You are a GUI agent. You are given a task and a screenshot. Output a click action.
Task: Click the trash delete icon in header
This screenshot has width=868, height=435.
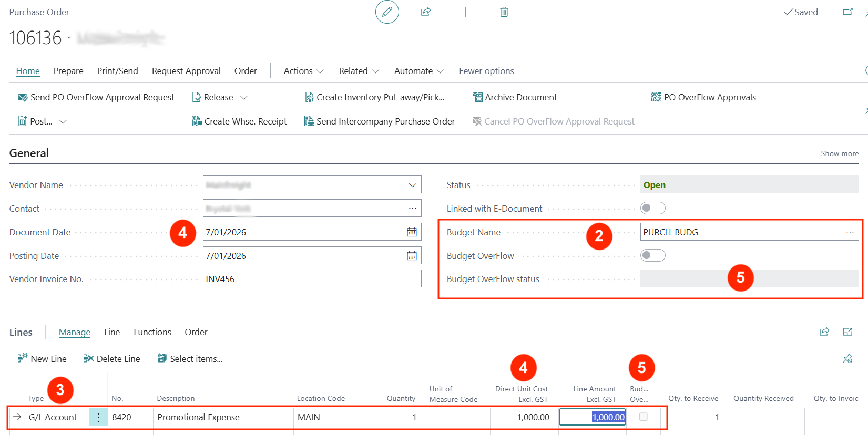pos(504,12)
